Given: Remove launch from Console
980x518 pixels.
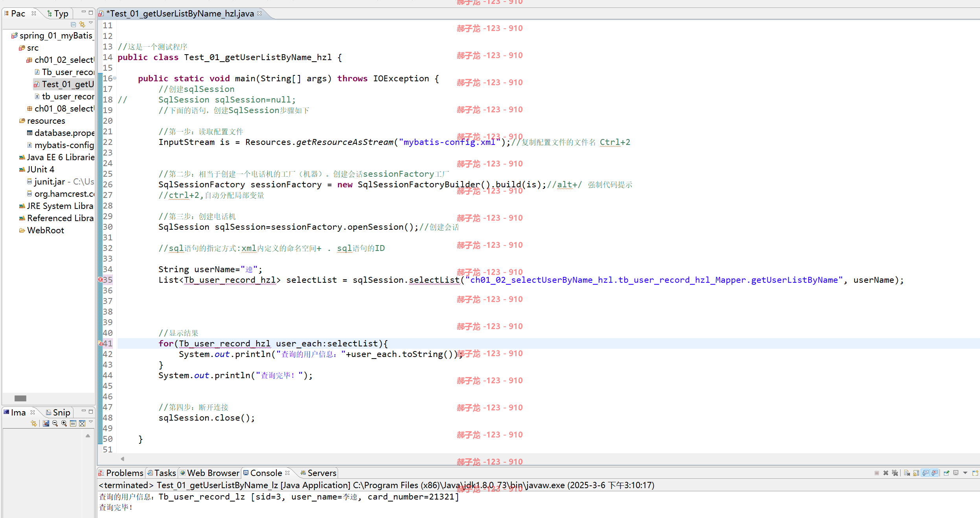Looking at the screenshot, I should pyautogui.click(x=886, y=473).
